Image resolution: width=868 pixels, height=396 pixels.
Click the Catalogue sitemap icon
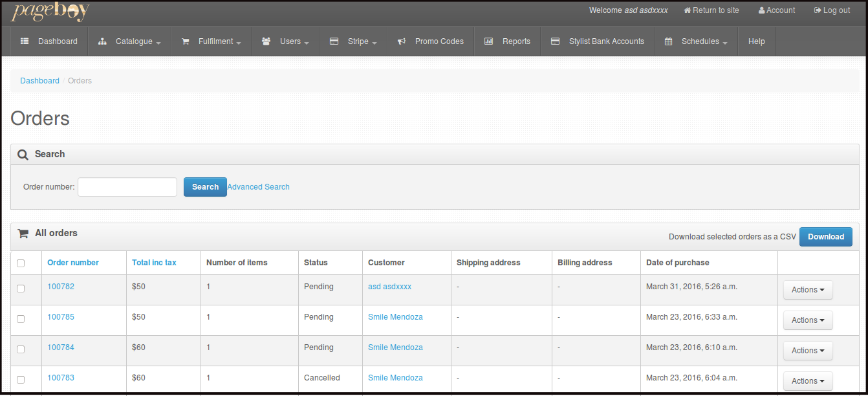tap(102, 41)
